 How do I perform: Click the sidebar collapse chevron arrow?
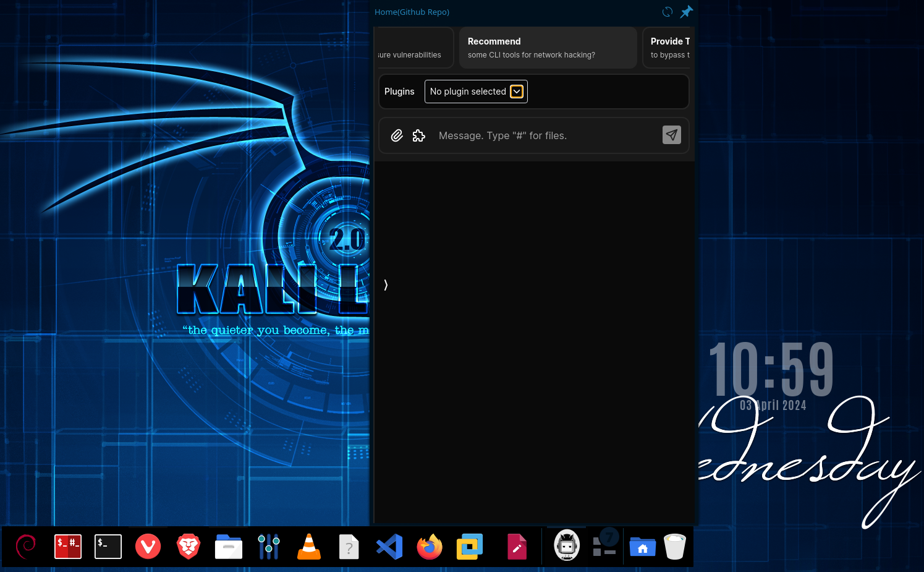(386, 284)
